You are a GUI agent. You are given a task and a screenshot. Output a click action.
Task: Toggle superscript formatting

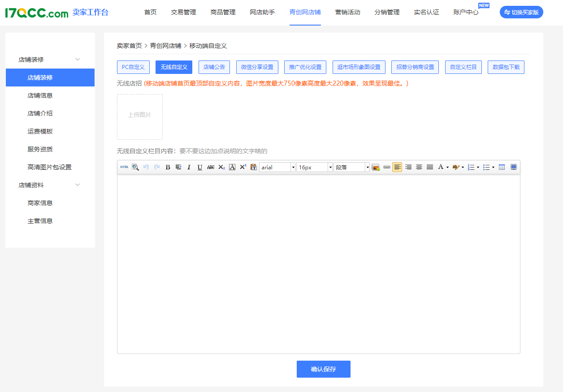pos(243,167)
